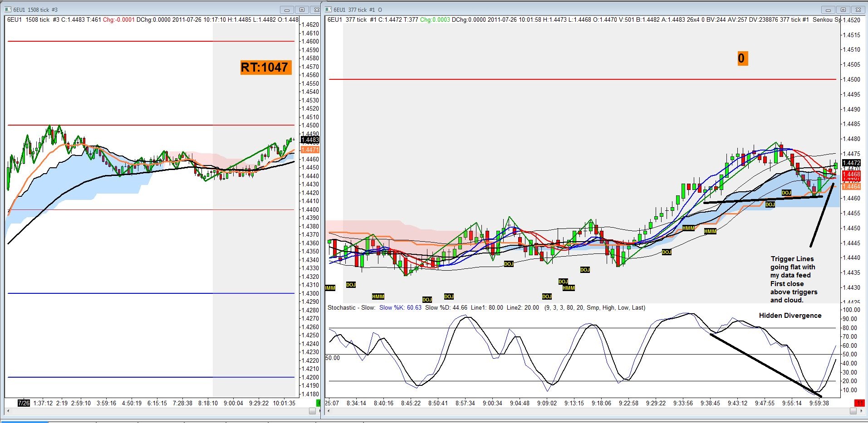This screenshot has width=868, height=423.
Task: Select the blue horizontal line at 1.4200 on left chart
Action: [151, 377]
